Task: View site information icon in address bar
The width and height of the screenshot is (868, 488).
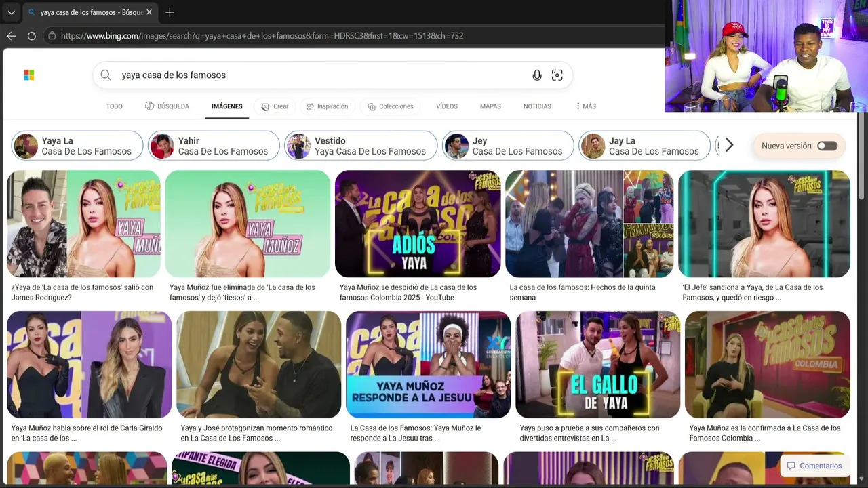Action: 52,36
